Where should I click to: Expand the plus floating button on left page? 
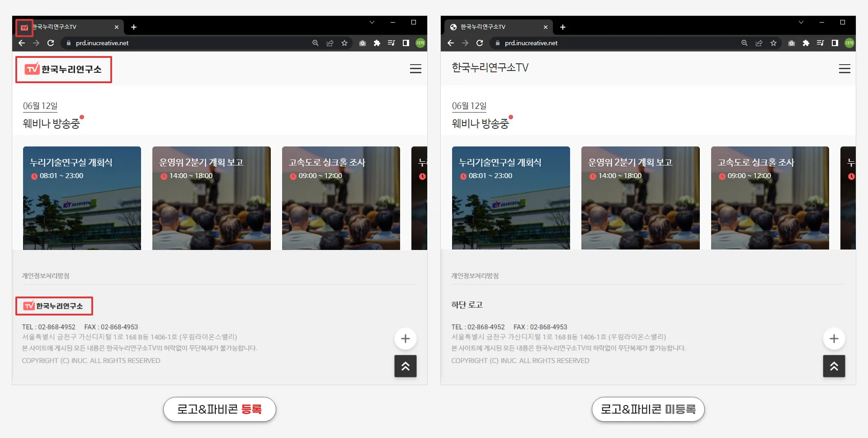point(406,339)
